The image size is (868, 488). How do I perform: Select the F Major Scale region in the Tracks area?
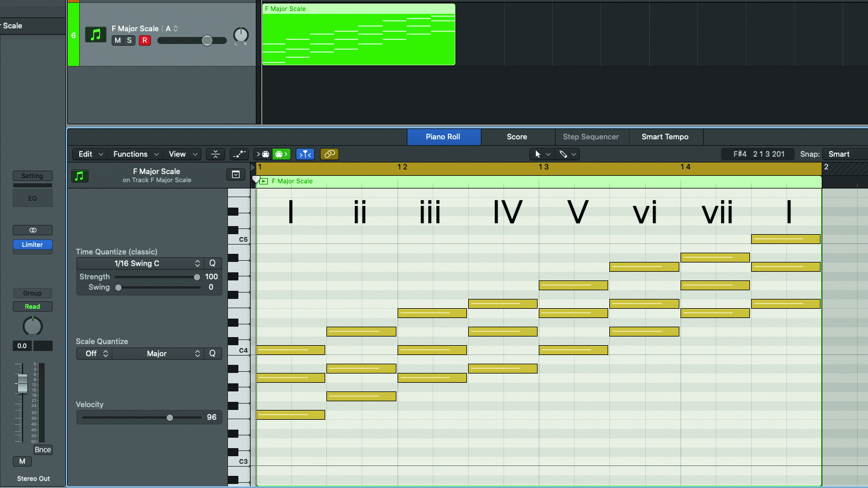click(x=359, y=35)
